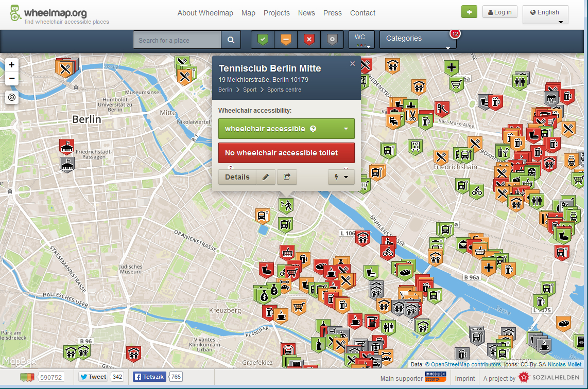
Task: Click the Log in button
Action: (500, 12)
